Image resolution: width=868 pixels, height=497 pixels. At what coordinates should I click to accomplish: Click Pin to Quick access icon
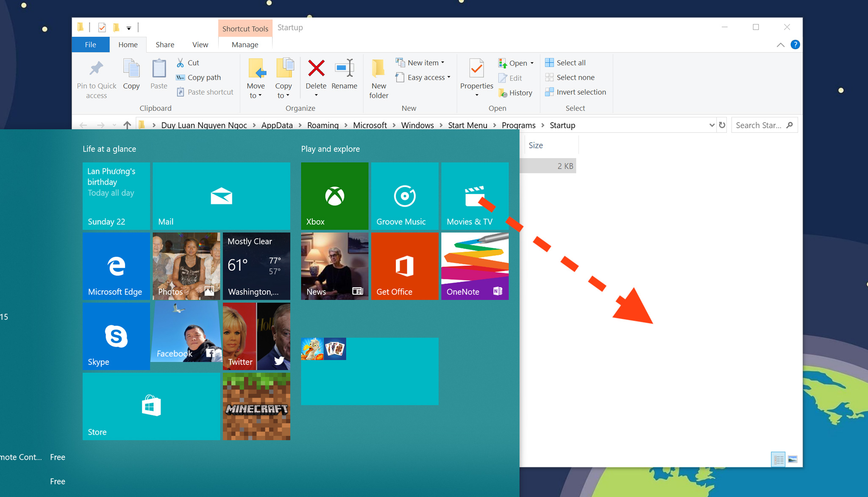[x=96, y=69]
